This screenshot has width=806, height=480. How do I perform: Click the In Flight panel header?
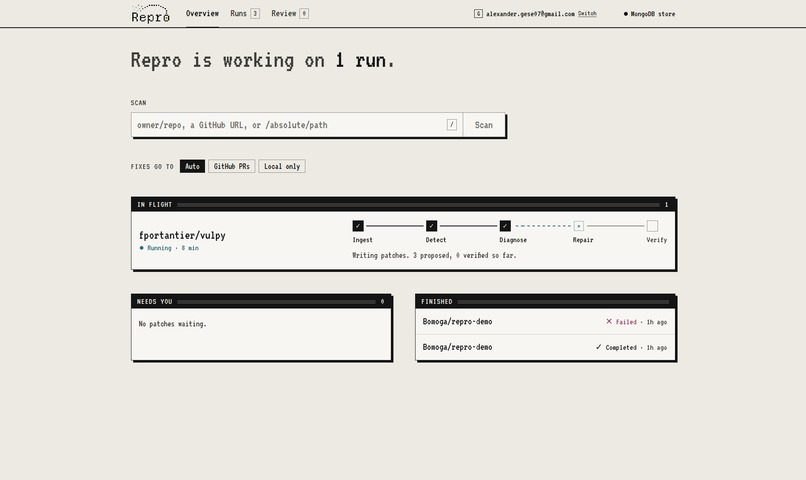tap(404, 205)
